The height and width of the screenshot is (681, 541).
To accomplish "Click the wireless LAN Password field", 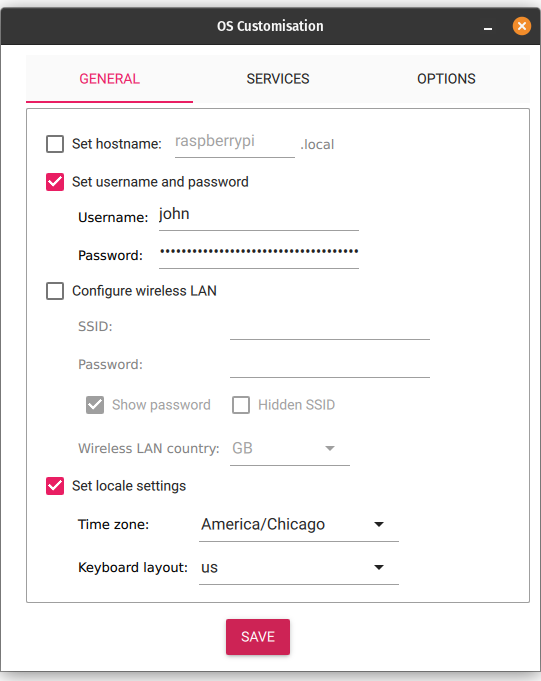I will coord(330,365).
